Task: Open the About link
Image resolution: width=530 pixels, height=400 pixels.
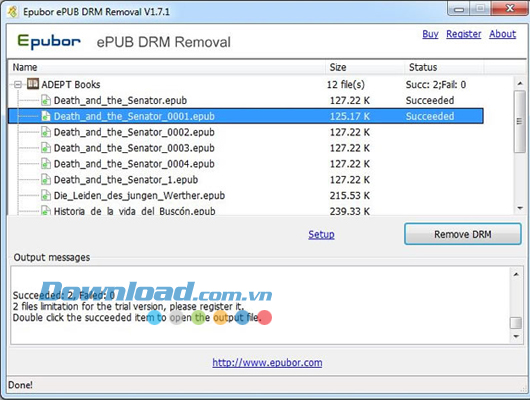Action: pyautogui.click(x=503, y=34)
